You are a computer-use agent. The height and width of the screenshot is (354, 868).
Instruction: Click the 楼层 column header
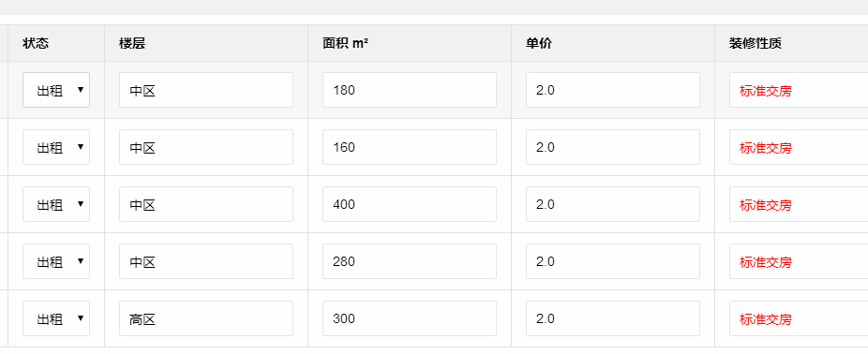[132, 43]
